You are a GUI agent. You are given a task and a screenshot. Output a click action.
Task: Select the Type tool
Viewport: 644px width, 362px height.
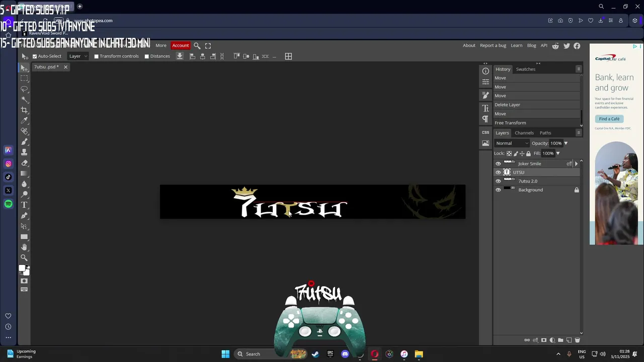24,205
